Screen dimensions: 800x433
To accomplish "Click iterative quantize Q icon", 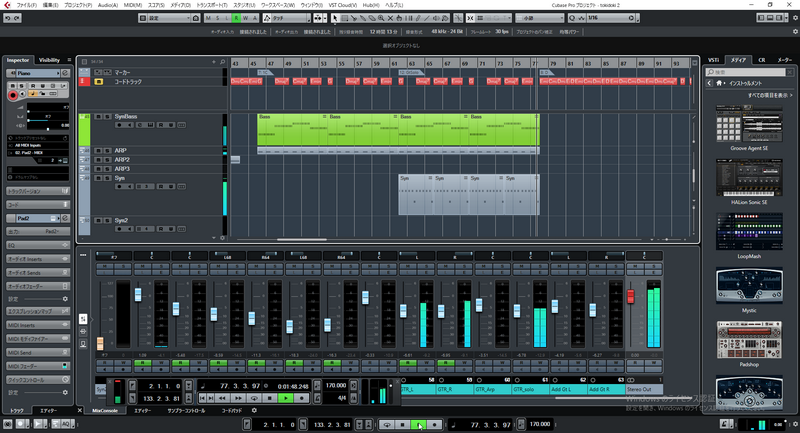I will 572,18.
